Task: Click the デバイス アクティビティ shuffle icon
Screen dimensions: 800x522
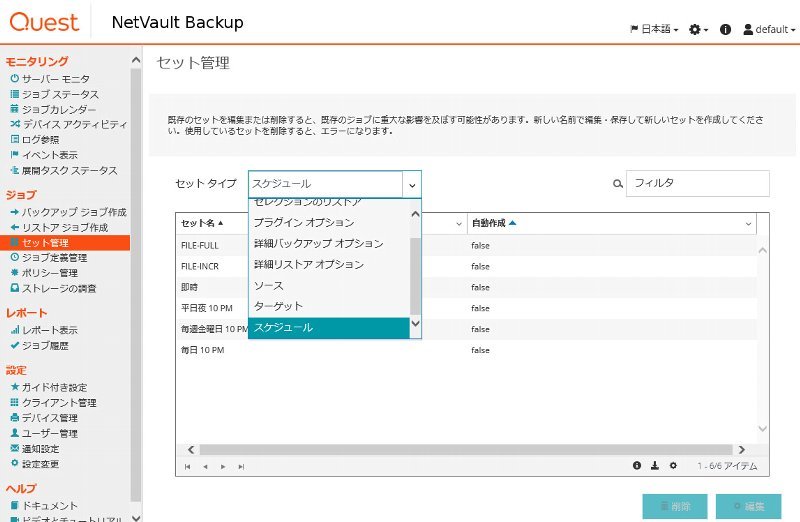Action: point(15,124)
